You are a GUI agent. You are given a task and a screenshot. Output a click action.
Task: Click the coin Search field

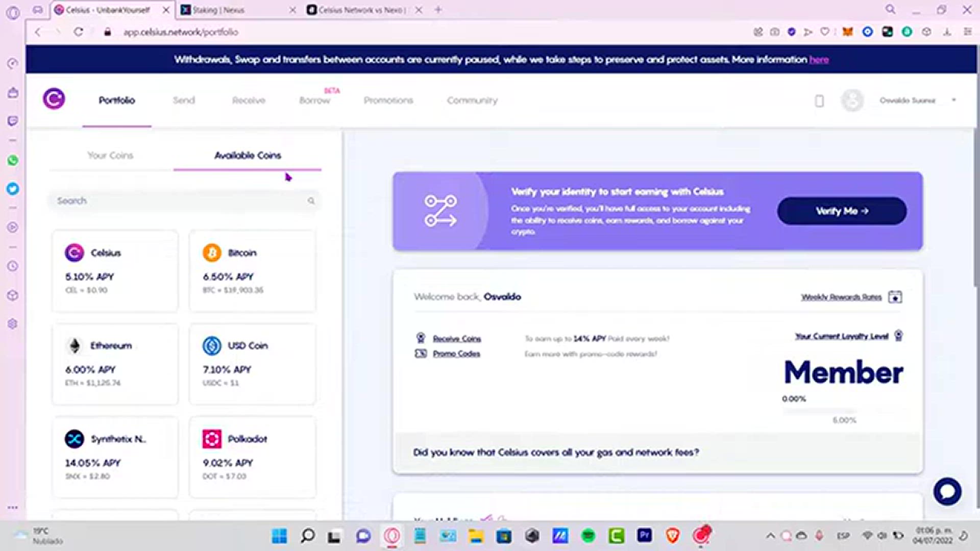coord(184,201)
